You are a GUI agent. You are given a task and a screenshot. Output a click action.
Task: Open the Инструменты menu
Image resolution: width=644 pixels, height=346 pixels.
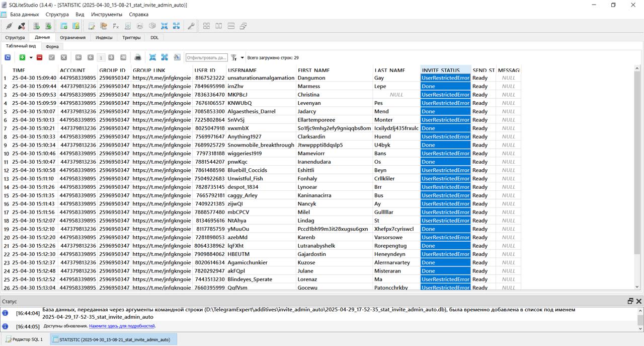click(107, 15)
